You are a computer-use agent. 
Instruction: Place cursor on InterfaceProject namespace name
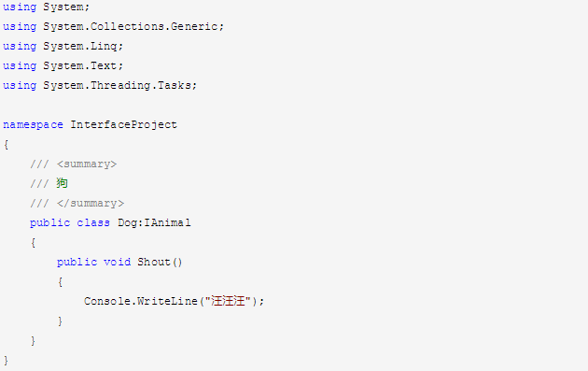[123, 125]
